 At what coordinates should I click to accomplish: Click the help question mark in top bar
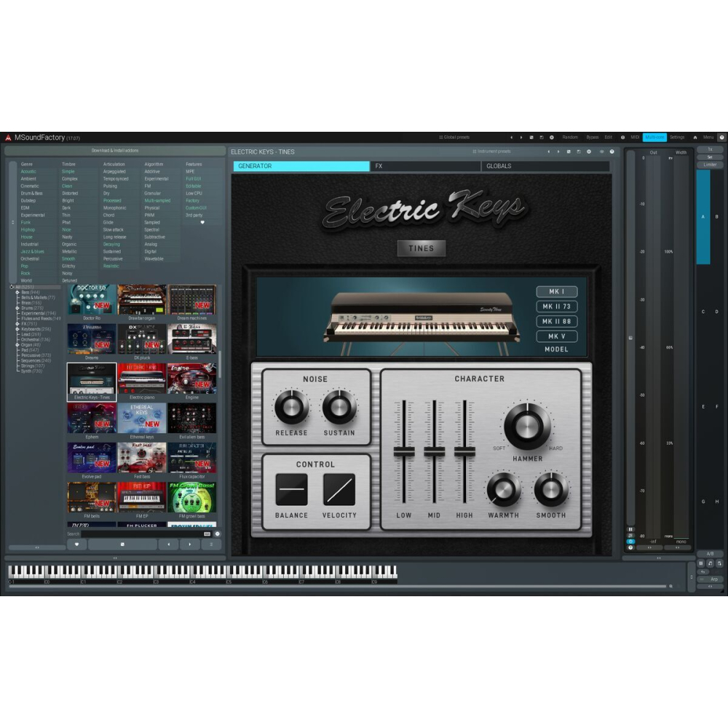(x=722, y=138)
